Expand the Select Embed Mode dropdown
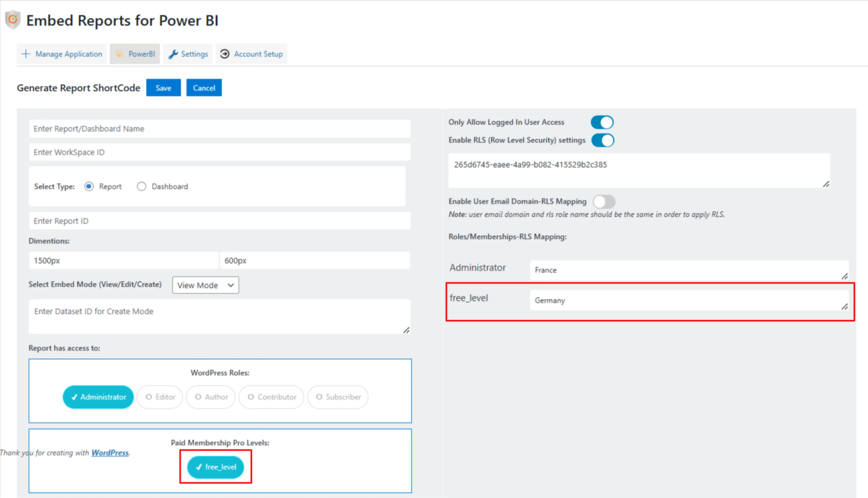The image size is (868, 498). click(205, 285)
